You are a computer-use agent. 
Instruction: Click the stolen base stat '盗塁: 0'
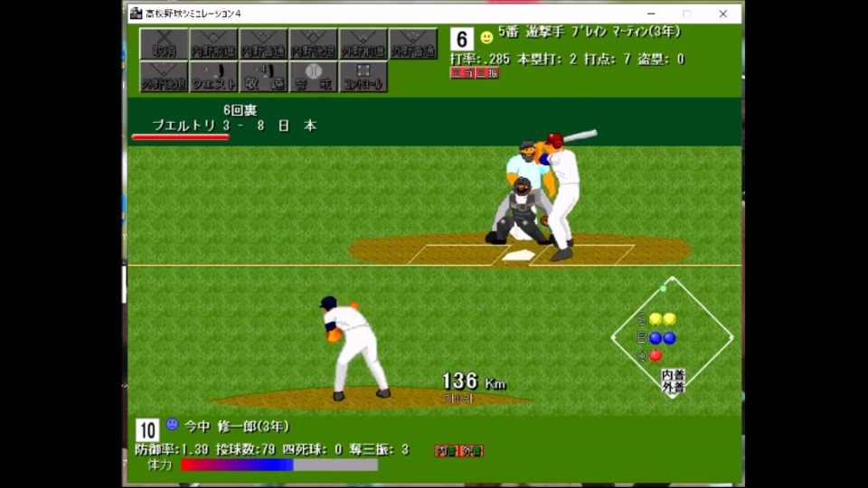(x=662, y=60)
